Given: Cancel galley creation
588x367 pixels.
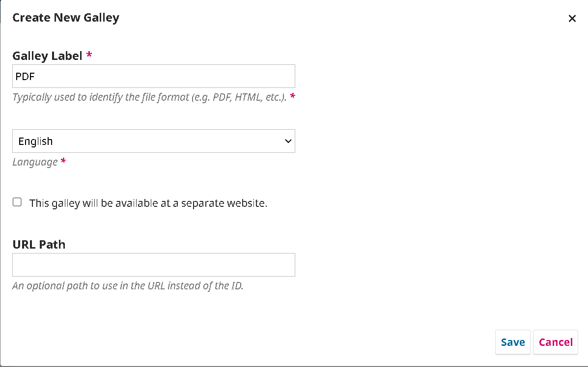Looking at the screenshot, I should coord(556,342).
